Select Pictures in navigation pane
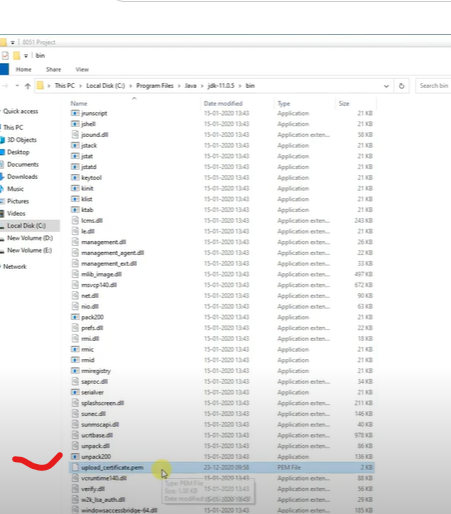 point(18,201)
